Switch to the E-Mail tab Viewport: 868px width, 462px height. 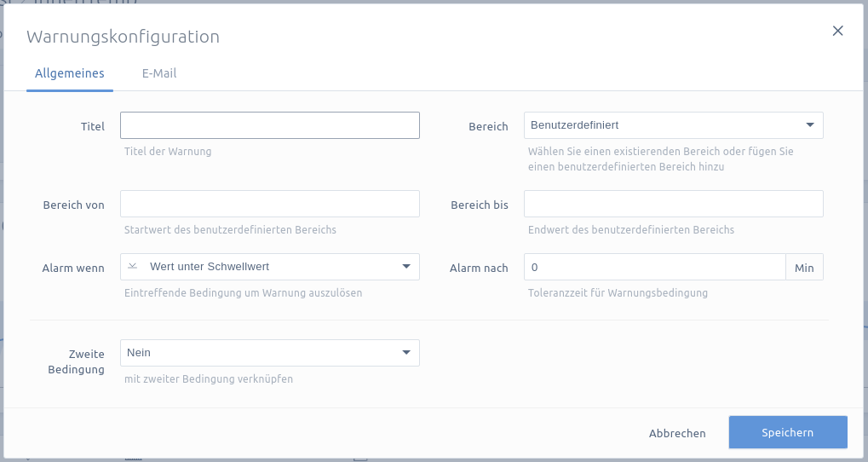point(159,73)
